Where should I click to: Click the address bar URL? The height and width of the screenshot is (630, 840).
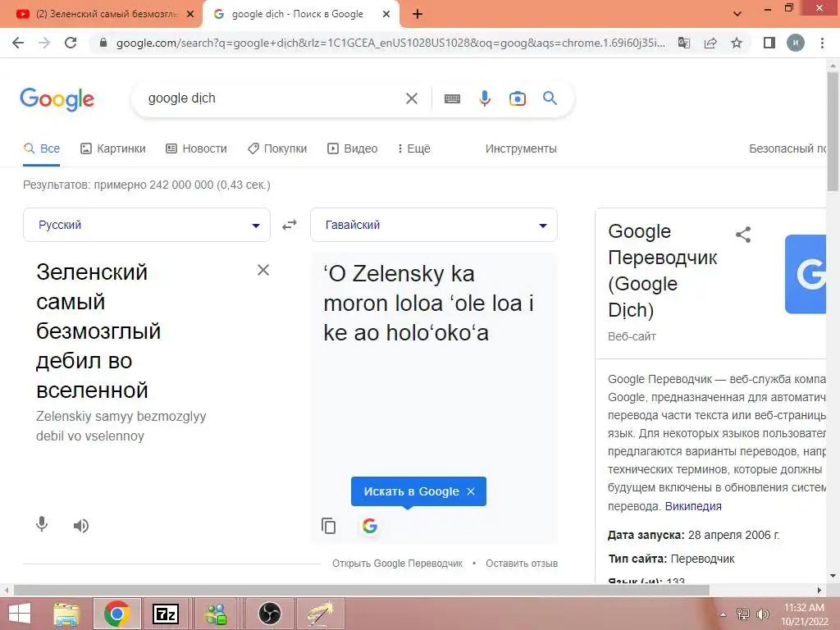click(390, 43)
